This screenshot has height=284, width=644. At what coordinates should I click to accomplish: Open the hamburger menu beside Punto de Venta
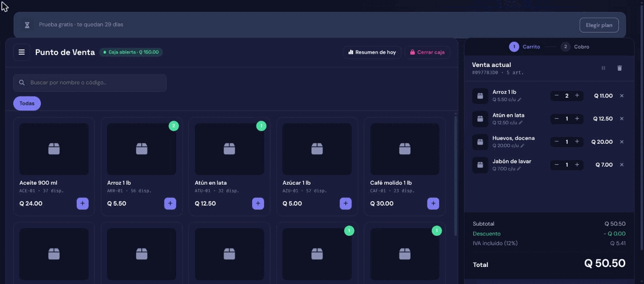(21, 52)
